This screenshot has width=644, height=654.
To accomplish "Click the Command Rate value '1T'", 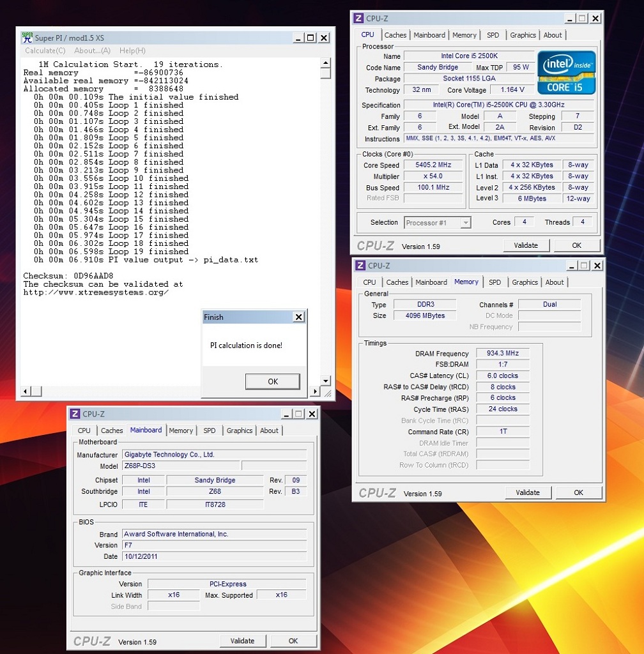I will click(503, 431).
